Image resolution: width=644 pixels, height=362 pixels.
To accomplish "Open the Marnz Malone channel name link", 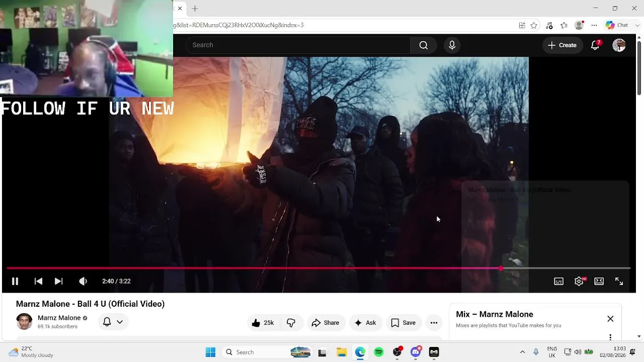I will click(59, 318).
